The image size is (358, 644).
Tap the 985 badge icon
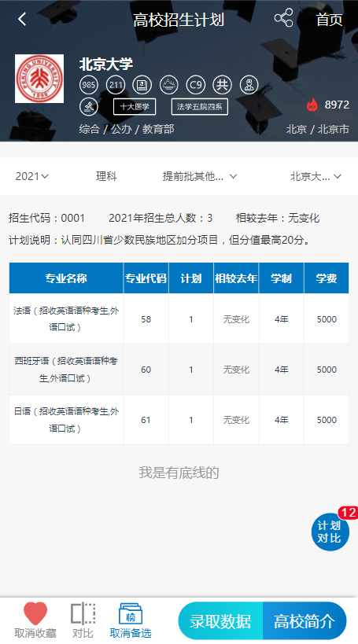pos(89,85)
